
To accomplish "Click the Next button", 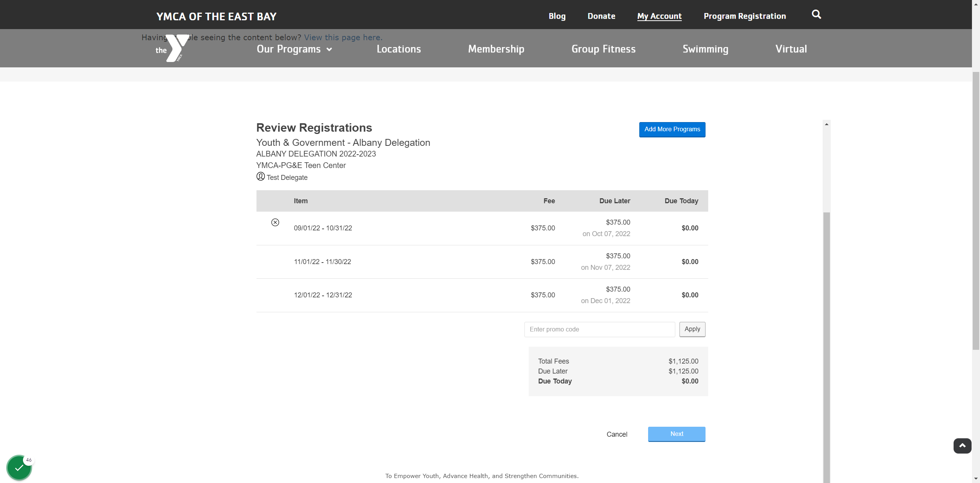I will point(676,434).
